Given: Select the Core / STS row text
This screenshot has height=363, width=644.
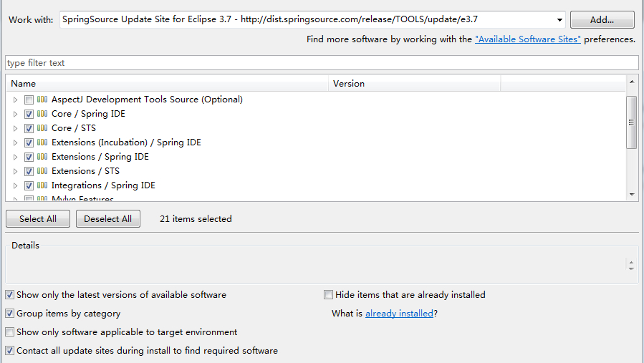Looking at the screenshot, I should (x=74, y=128).
